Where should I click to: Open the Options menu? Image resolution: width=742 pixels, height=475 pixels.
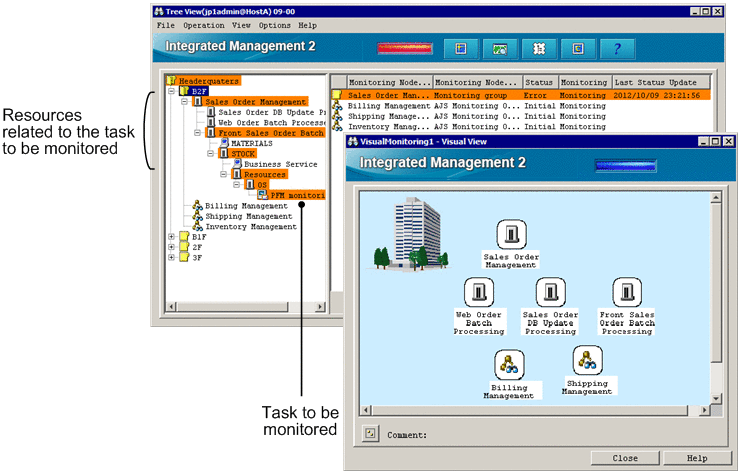[x=274, y=24]
